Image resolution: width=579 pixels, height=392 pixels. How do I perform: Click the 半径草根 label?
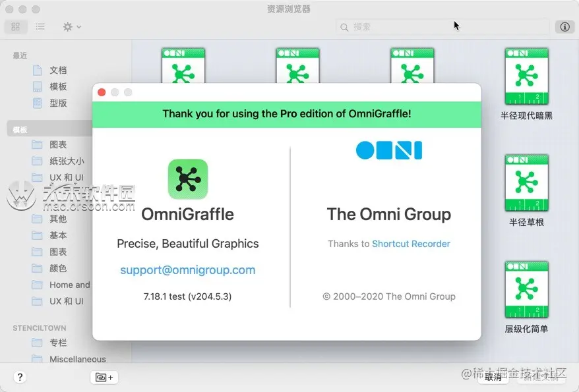[x=526, y=223]
